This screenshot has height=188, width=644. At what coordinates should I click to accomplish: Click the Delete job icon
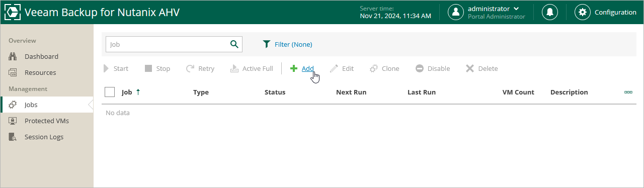point(470,68)
